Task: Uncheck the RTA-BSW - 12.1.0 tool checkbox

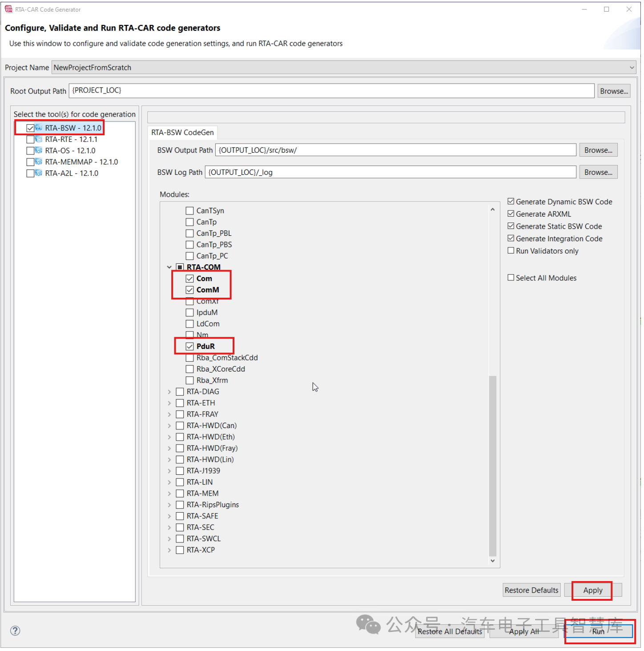Action: [x=30, y=128]
